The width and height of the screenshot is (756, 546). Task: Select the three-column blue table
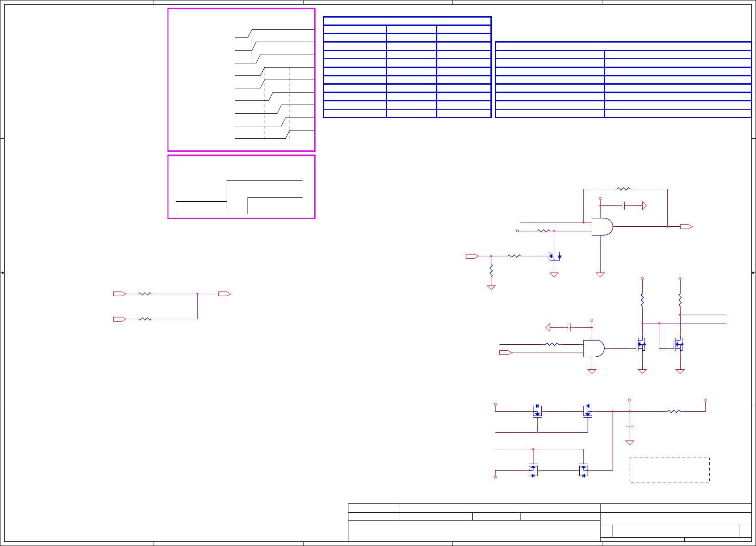(407, 67)
